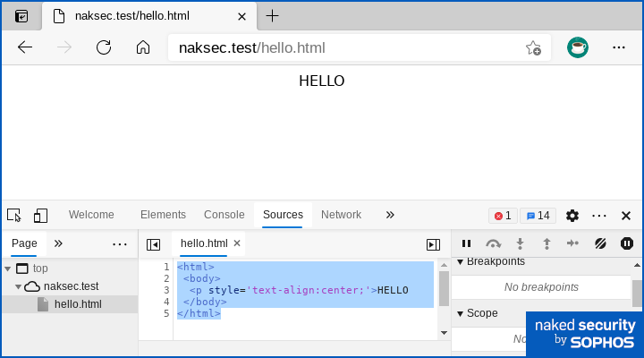Screen dimensions: 644x358
Task: Collapse the debugger sidebar pane
Action: 433,243
